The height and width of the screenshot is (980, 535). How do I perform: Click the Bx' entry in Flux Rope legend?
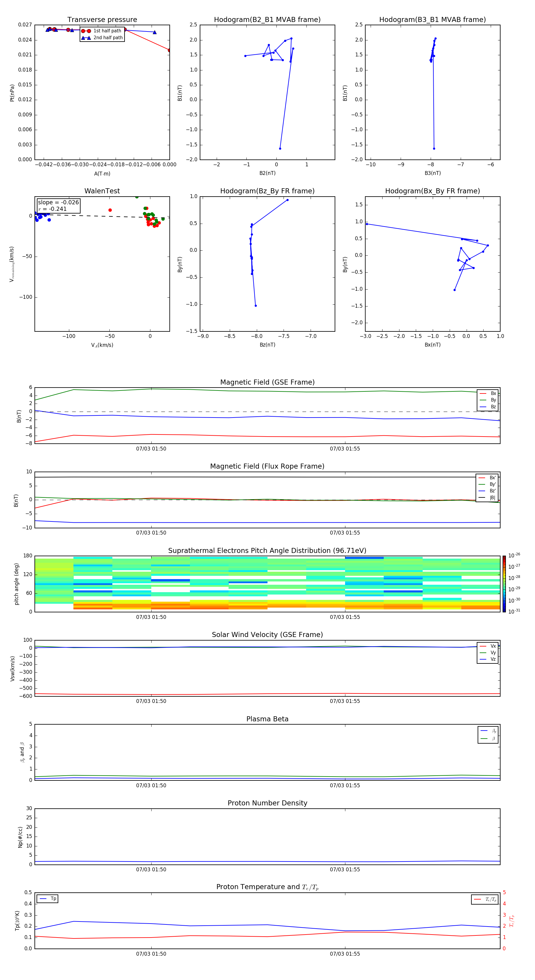[x=487, y=478]
